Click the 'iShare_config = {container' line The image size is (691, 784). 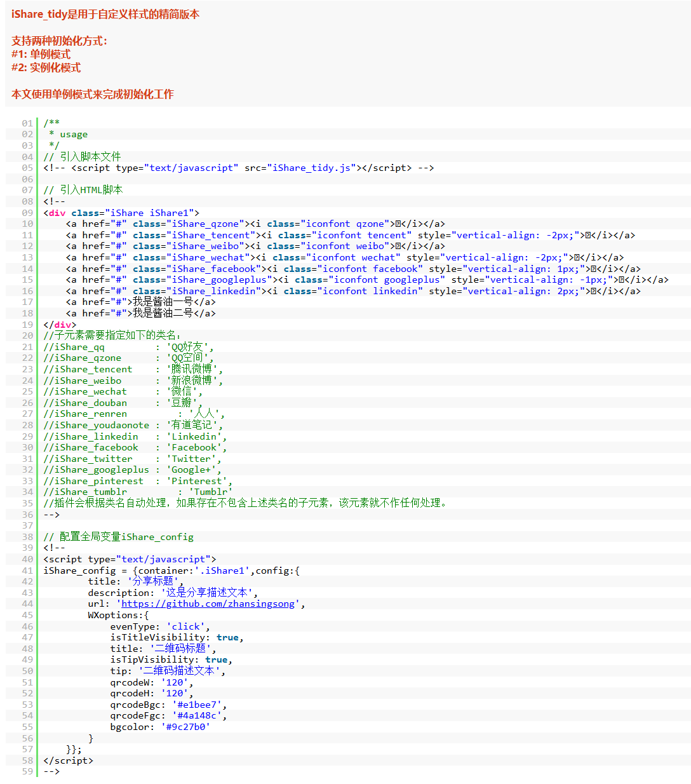point(171,571)
